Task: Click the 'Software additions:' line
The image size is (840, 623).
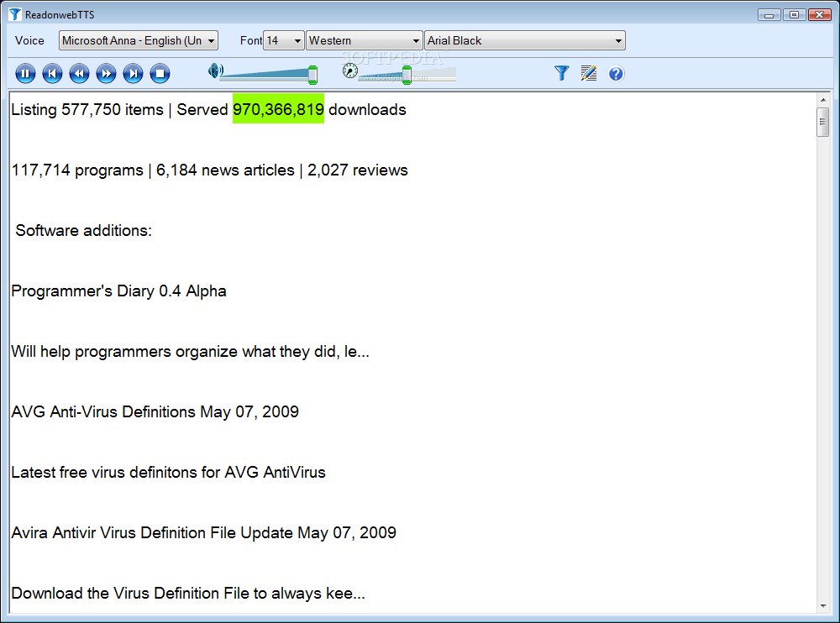Action: click(83, 231)
